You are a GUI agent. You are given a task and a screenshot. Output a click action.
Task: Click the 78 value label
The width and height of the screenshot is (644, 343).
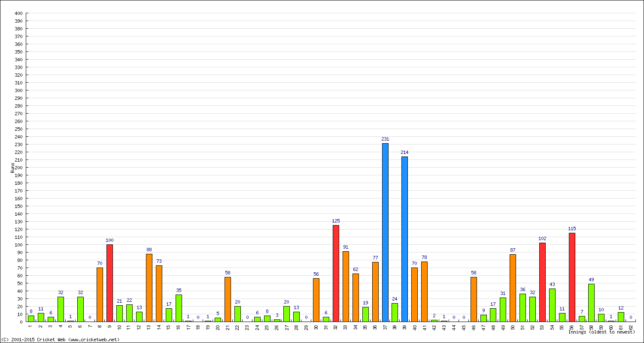pos(424,257)
